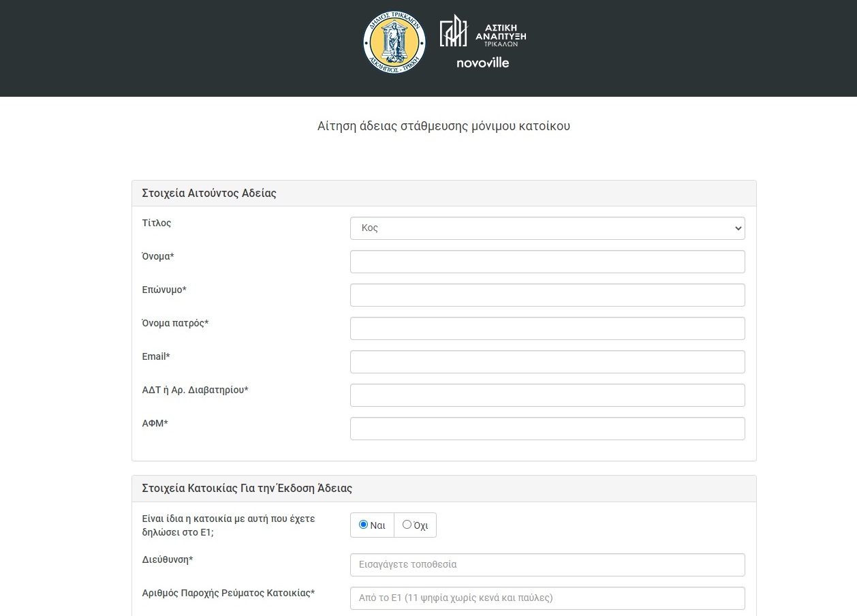Select the Ναι radio button

coord(364,525)
